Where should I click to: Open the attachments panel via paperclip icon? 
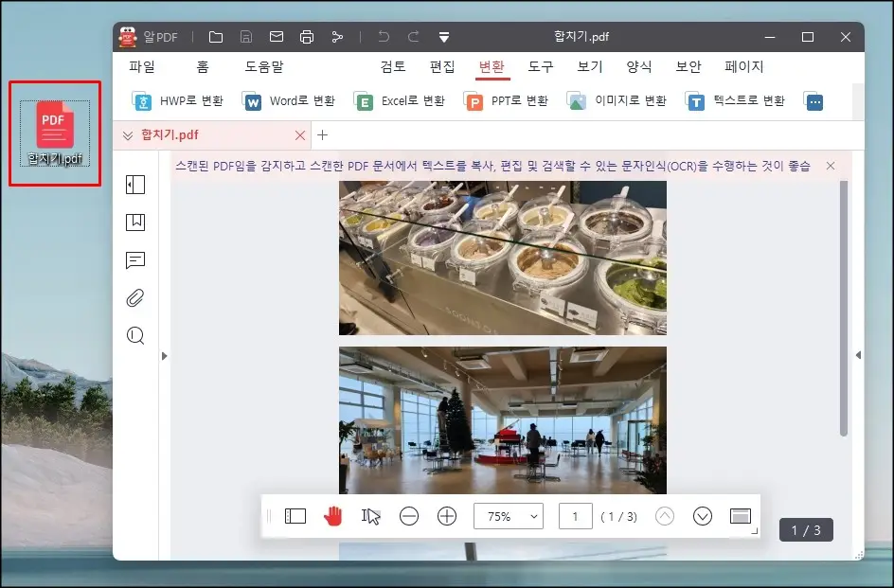click(135, 297)
